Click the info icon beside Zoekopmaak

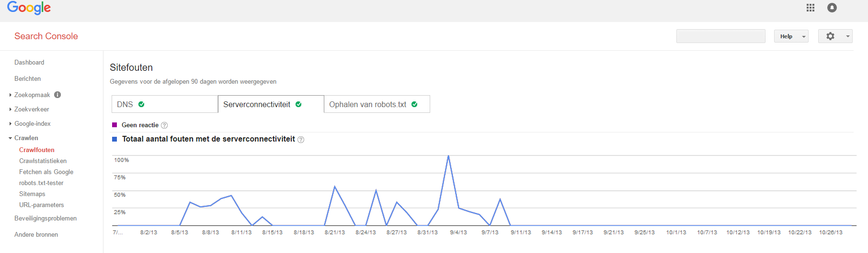tap(57, 95)
